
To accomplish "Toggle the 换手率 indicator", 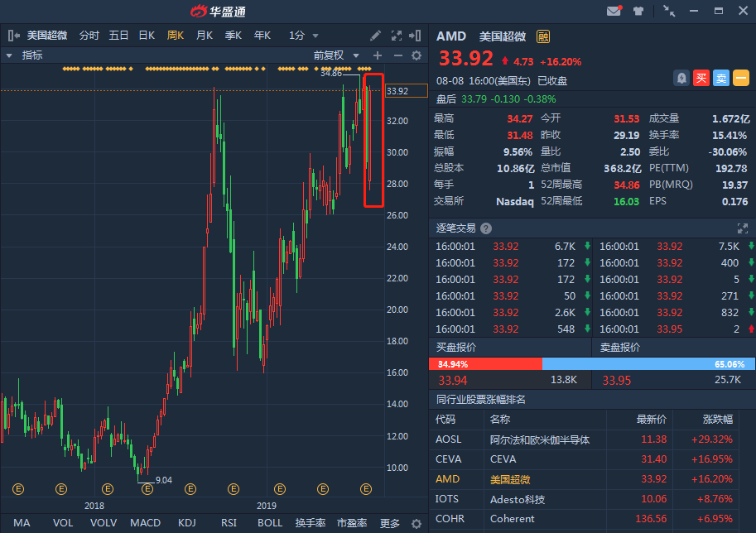I will 311,523.
